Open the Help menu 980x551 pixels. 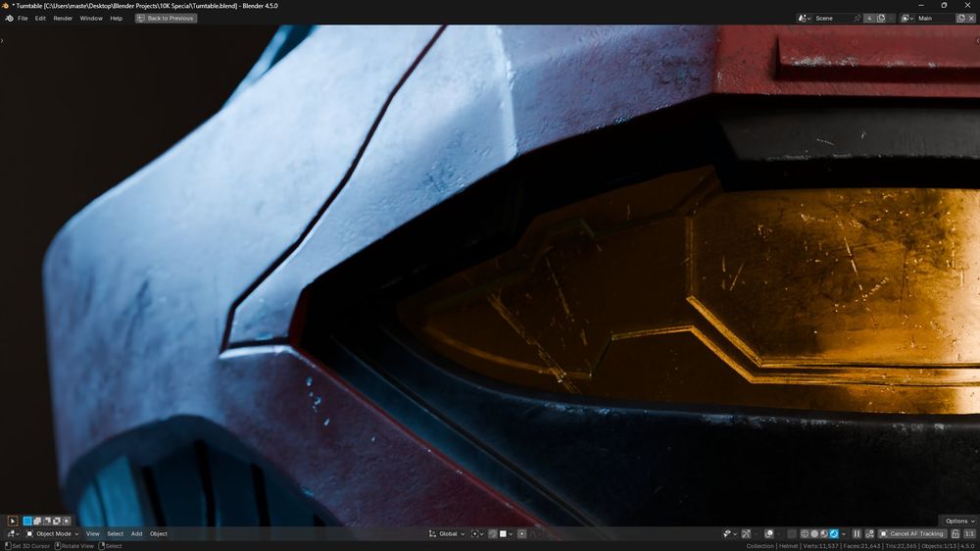[117, 18]
